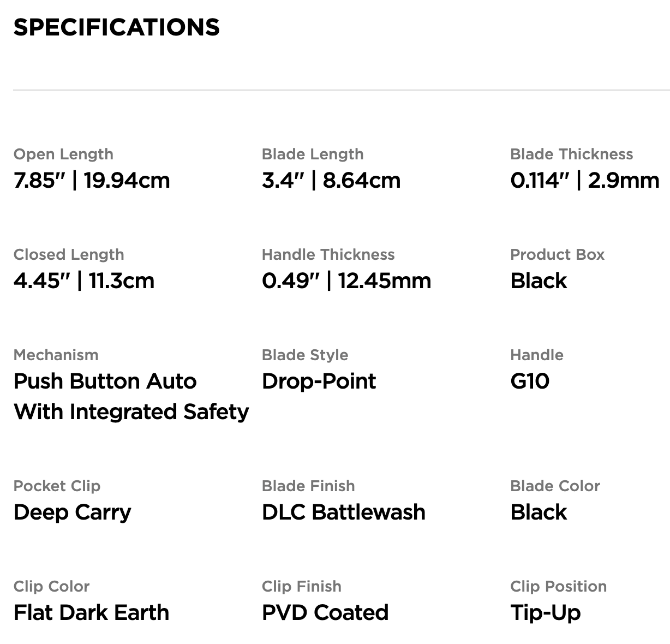Click the Black value under Blade Color
670x644 pixels.
pos(539,512)
